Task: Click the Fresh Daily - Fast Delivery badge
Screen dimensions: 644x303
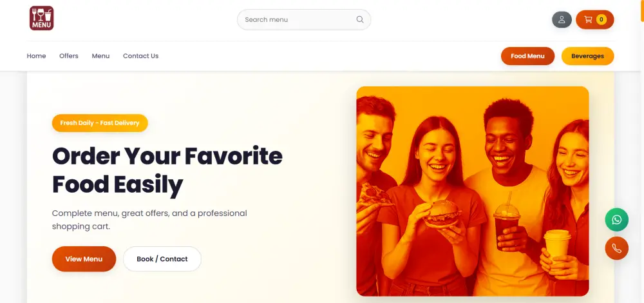Action: coord(100,122)
